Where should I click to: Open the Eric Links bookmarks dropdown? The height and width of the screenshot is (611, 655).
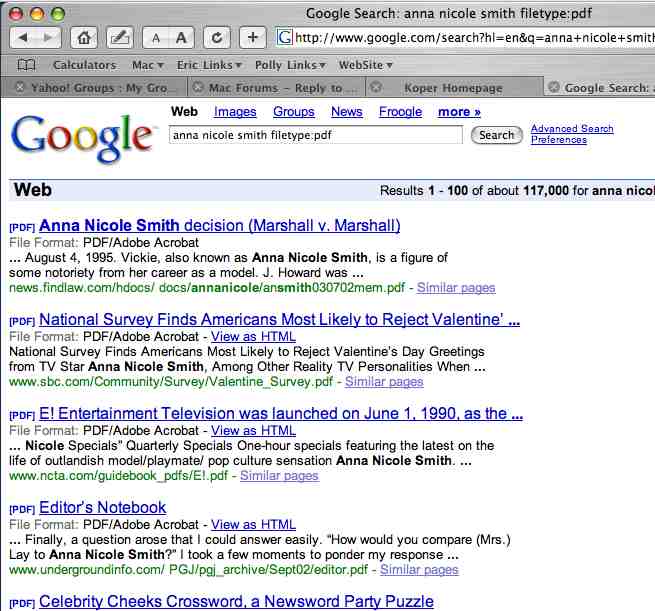[209, 65]
